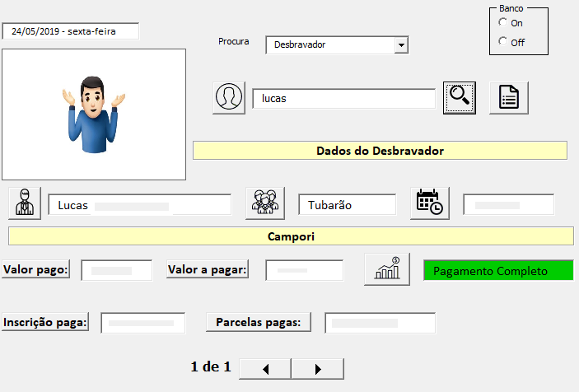This screenshot has height=392, width=579.
Task: Click the date box 24/05/2019 - sexta-feira
Action: (x=71, y=31)
